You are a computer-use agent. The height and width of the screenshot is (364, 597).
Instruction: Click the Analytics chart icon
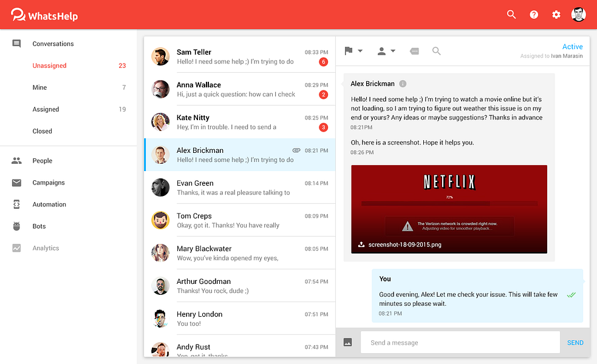[16, 248]
